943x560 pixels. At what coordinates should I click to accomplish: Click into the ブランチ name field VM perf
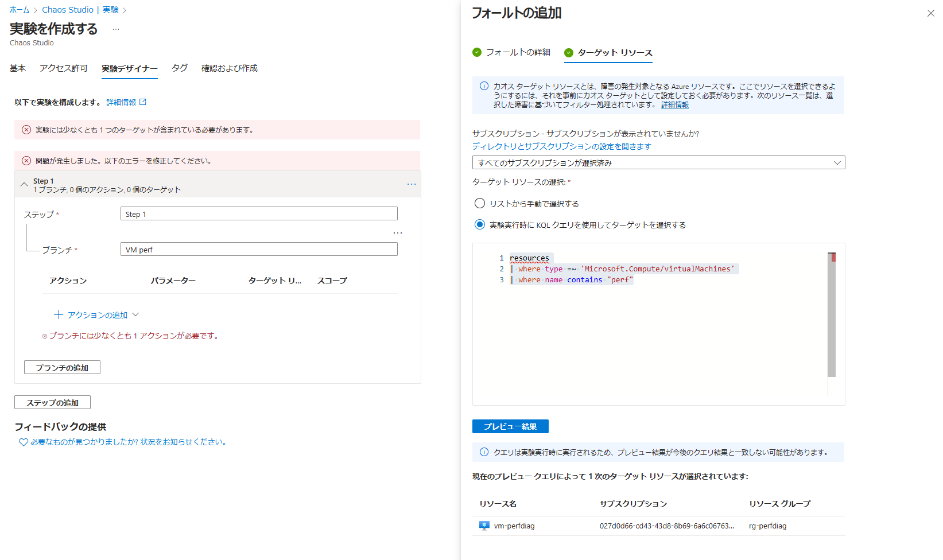point(259,250)
